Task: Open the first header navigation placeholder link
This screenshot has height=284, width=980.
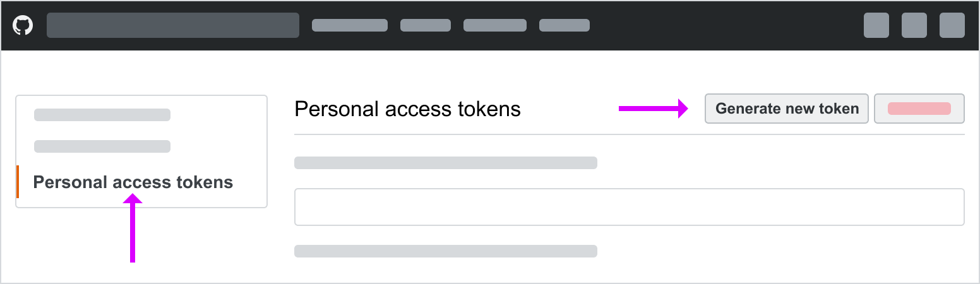Action: point(349,25)
